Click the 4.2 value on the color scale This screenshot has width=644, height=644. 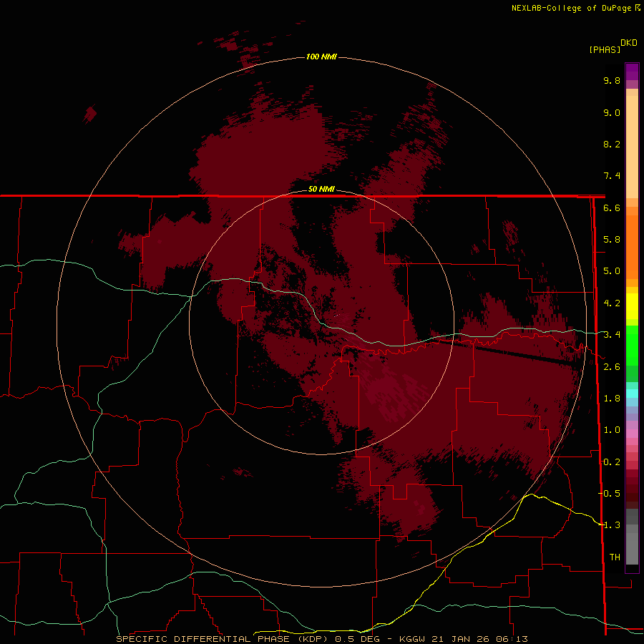pyautogui.click(x=612, y=303)
